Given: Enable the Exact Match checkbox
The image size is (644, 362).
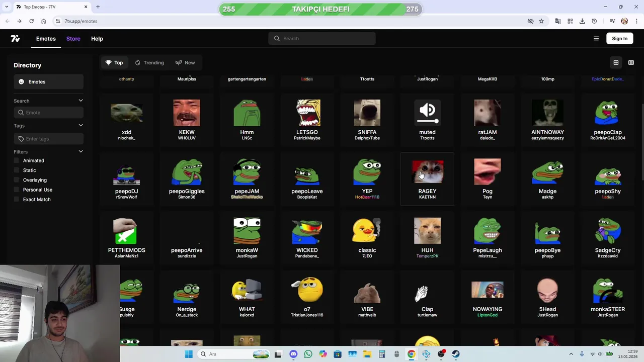Looking at the screenshot, I should point(17,200).
